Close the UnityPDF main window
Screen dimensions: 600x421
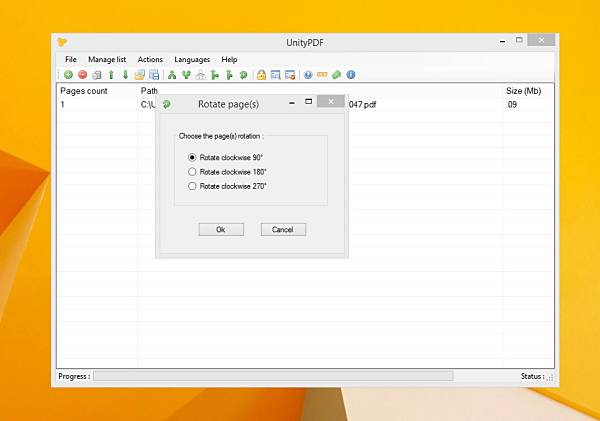541,40
